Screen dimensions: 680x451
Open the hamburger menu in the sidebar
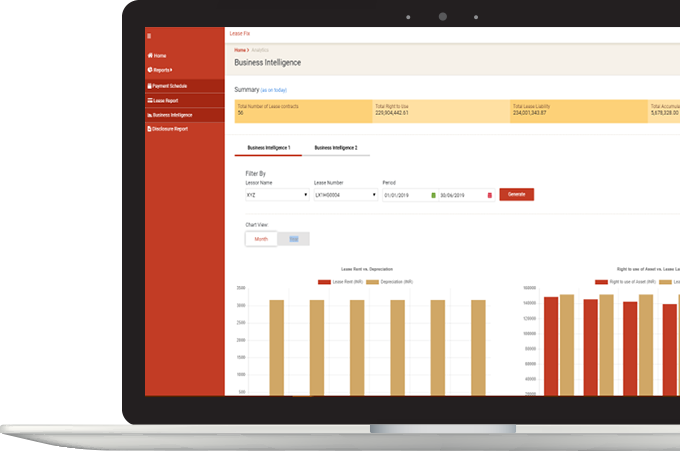149,37
